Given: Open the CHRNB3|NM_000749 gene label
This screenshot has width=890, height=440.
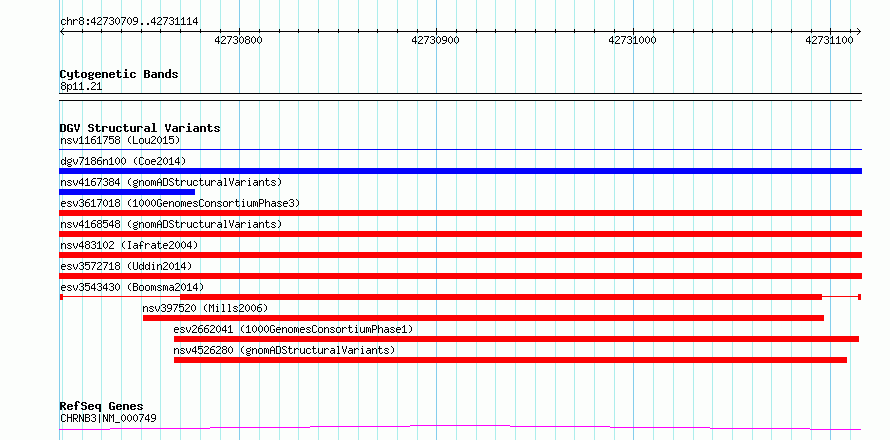Looking at the screenshot, I should [108, 419].
